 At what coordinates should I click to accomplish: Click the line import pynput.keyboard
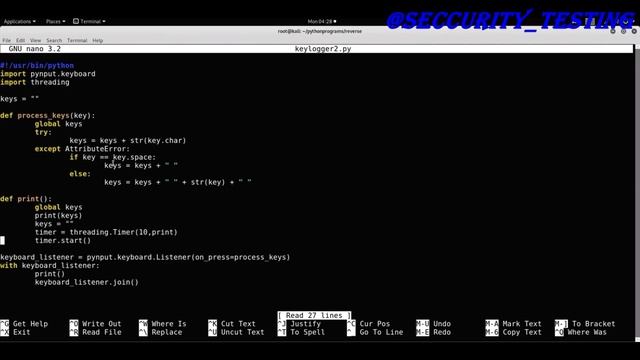[x=48, y=74]
